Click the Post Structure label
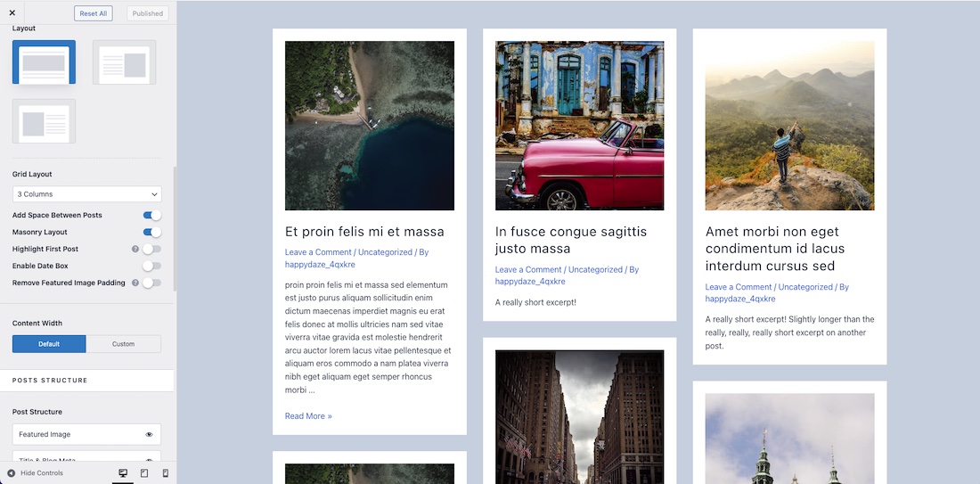The width and height of the screenshot is (980, 484). pyautogui.click(x=37, y=412)
